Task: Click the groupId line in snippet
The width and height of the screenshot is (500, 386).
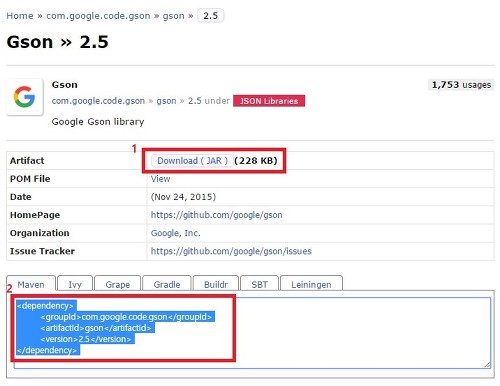Action: tap(126, 317)
